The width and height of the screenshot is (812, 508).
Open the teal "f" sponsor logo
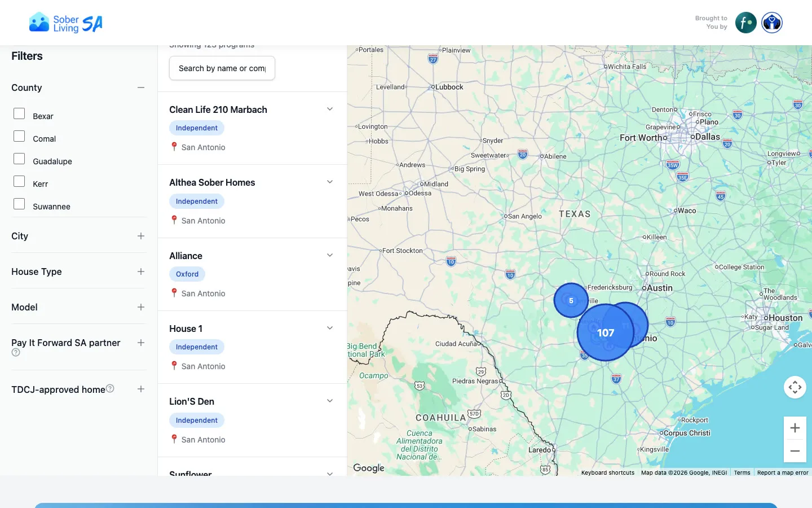coord(745,23)
